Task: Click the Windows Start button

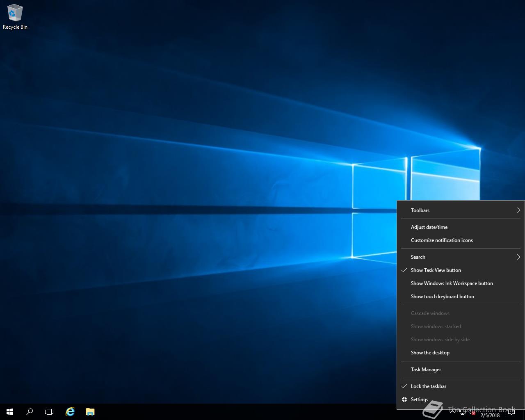Action: (10, 412)
